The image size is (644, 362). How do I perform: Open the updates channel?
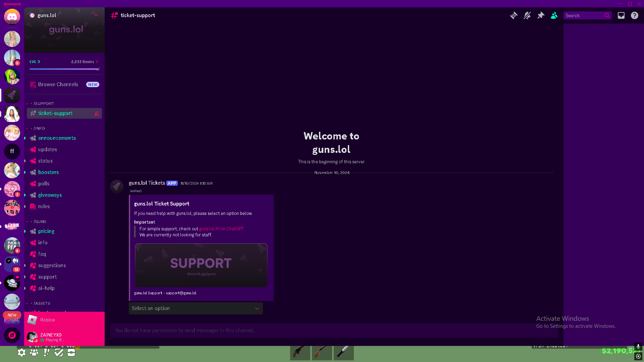(64, 149)
